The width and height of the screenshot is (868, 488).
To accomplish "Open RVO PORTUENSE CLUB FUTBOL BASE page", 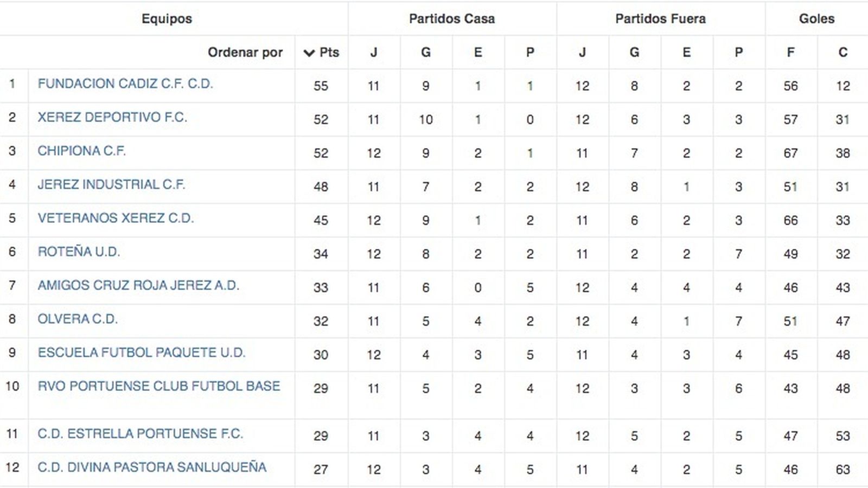I will click(x=159, y=387).
